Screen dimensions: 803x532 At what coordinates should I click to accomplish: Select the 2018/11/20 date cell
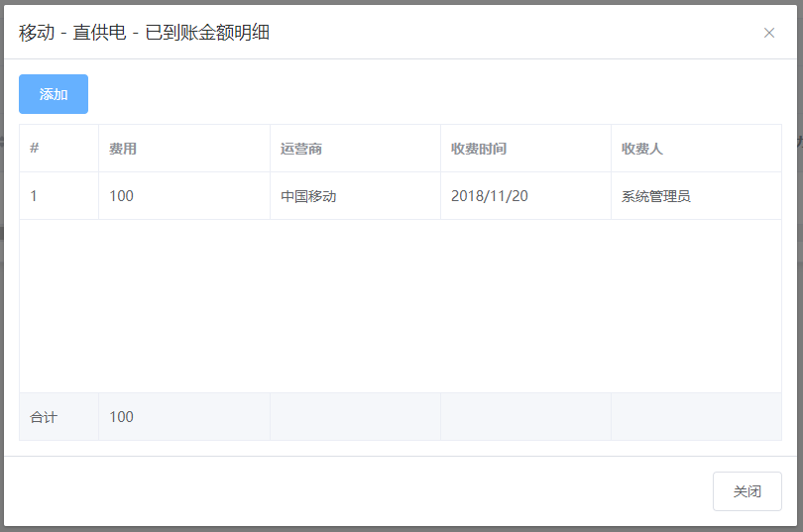[490, 196]
